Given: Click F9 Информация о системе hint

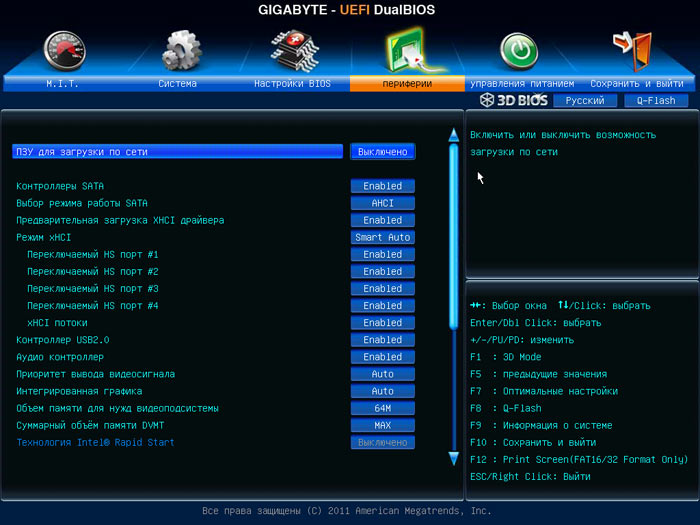Looking at the screenshot, I should (541, 425).
